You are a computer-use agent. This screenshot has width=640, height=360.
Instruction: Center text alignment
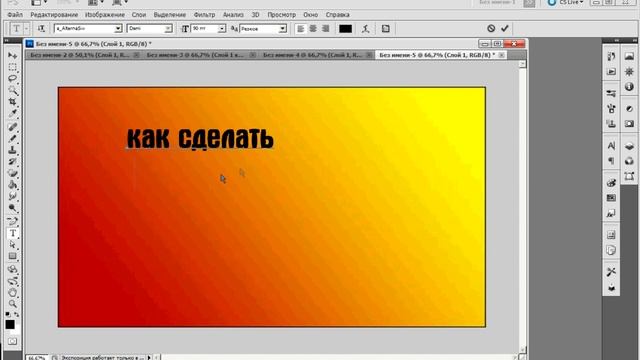tap(313, 29)
